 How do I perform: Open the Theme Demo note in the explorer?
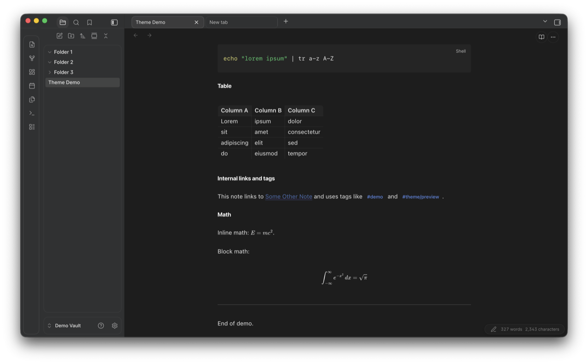point(83,83)
